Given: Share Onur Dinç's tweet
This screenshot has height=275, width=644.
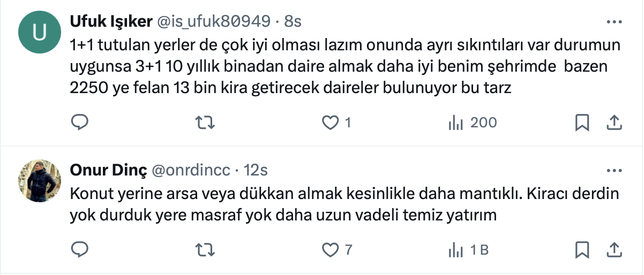Looking at the screenshot, I should click(x=613, y=249).
